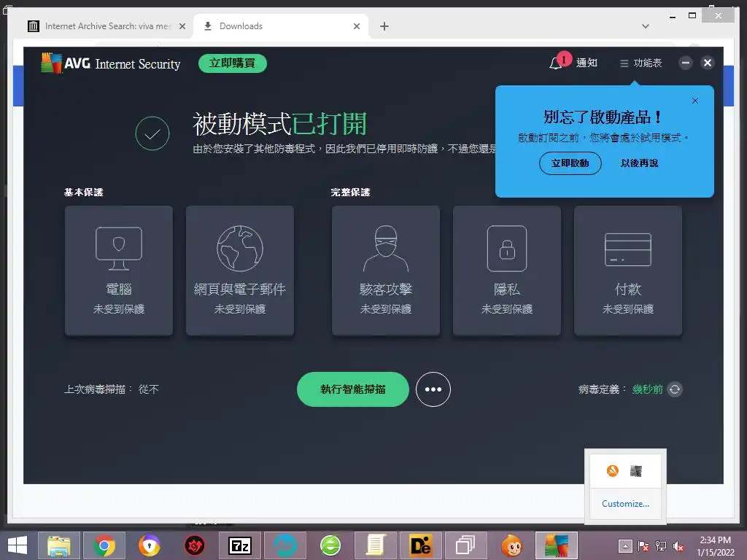Image resolution: width=747 pixels, height=560 pixels.
Task: Open the Windows Start menu
Action: (x=18, y=545)
